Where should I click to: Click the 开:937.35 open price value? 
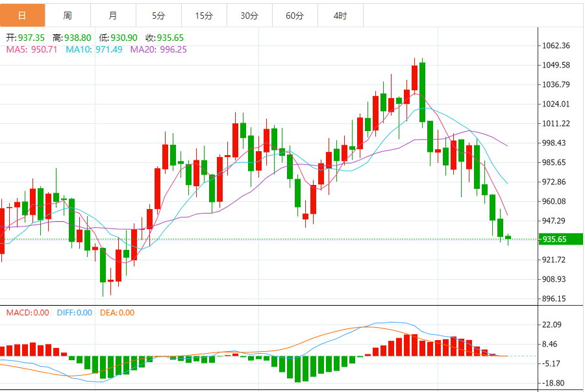point(25,38)
